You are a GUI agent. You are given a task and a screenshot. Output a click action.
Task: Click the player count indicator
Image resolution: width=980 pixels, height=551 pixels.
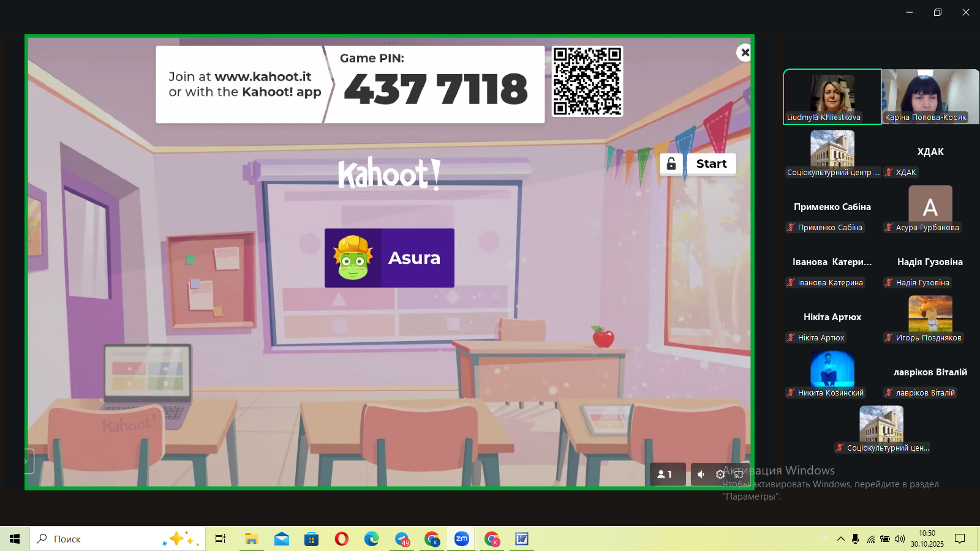[665, 474]
